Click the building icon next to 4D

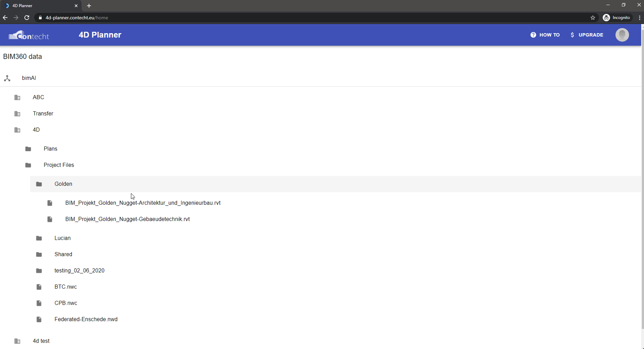(x=17, y=130)
